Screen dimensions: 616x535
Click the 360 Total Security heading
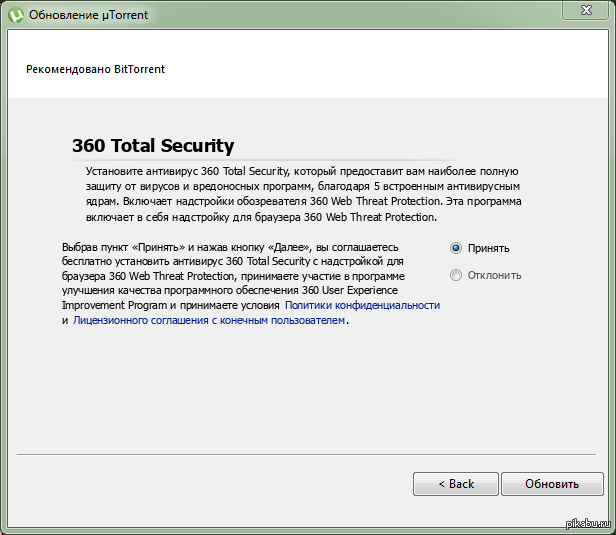pos(153,145)
